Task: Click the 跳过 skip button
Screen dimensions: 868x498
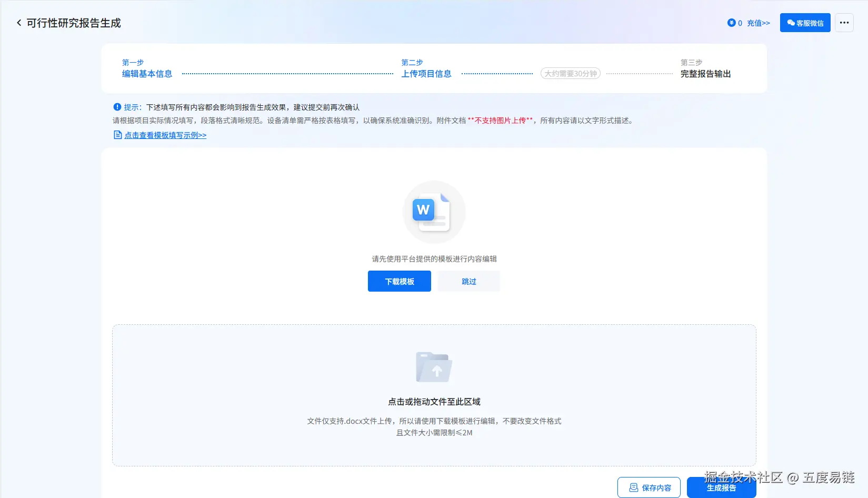Action: tap(468, 281)
